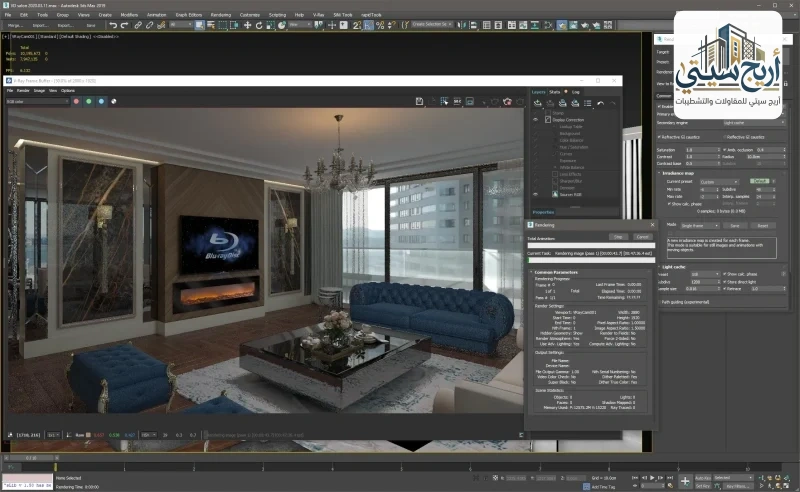800x492 pixels.
Task: Open the Rendering menu
Action: [220, 15]
